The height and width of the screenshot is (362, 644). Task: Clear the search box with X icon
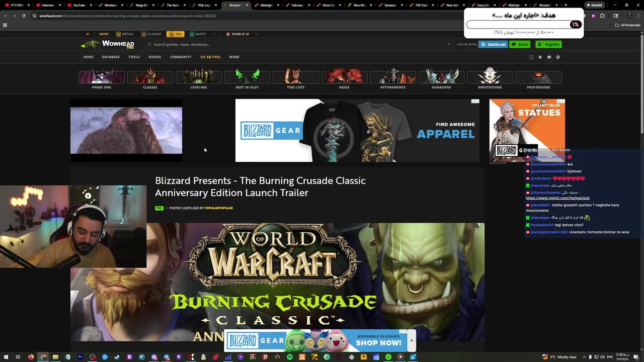tap(449, 44)
